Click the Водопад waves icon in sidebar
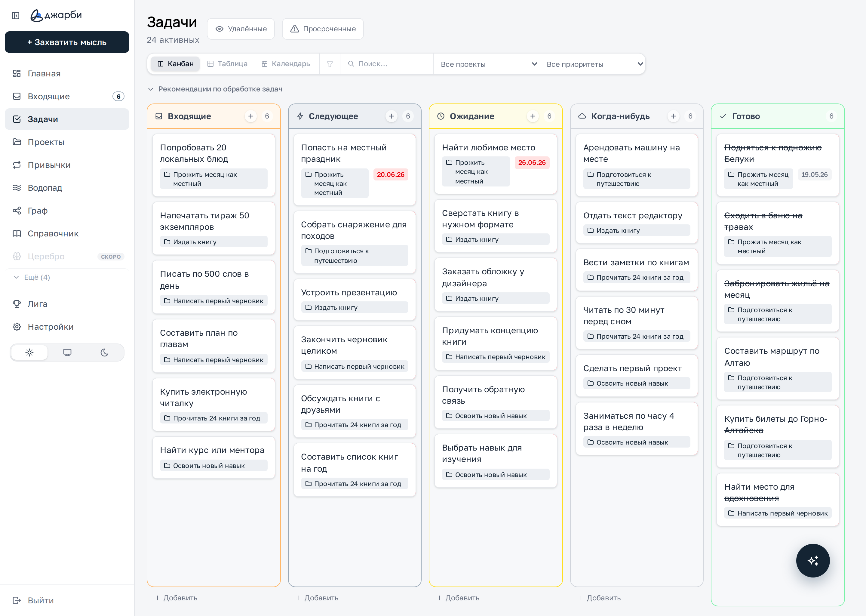 [x=17, y=187]
